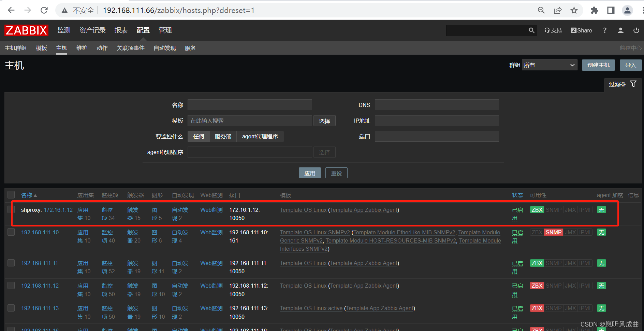
Task: Click the browser forward arrow
Action: 28,10
